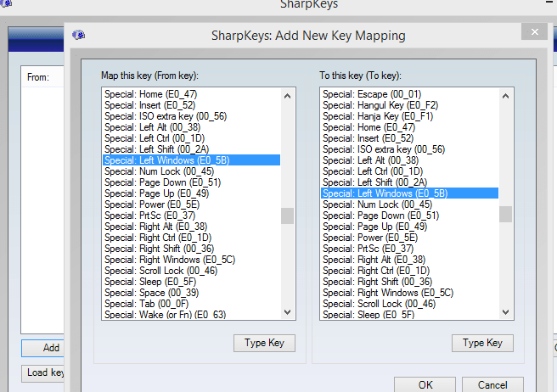Select Space (00_39) in From key list
This screenshot has width=557, height=392.
(x=191, y=292)
